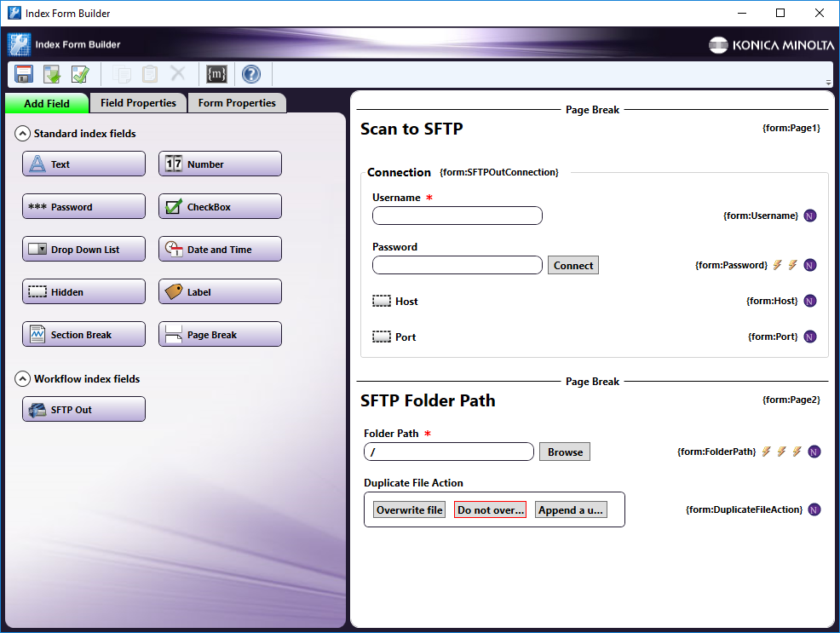Image resolution: width=840 pixels, height=633 pixels.
Task: Open the Help question mark icon
Action: click(251, 74)
